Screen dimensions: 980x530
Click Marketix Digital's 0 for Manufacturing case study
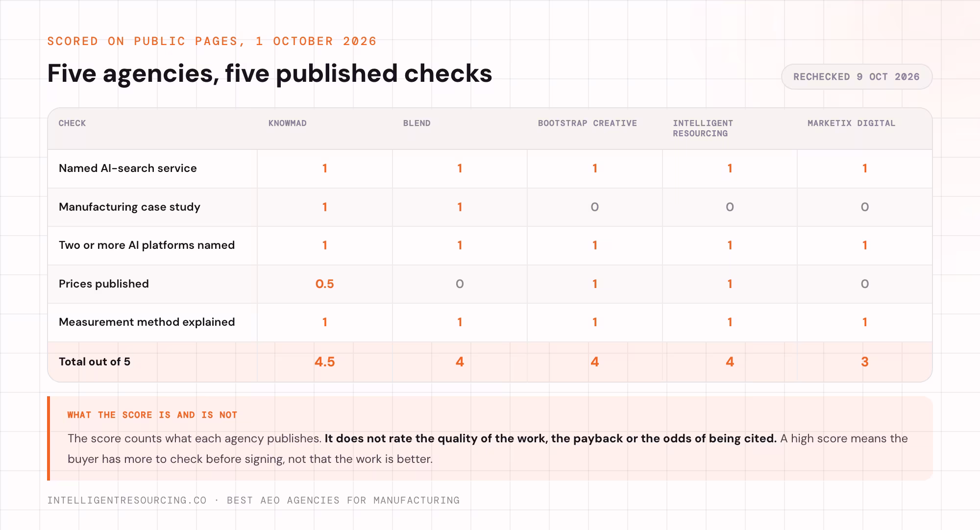tap(865, 207)
